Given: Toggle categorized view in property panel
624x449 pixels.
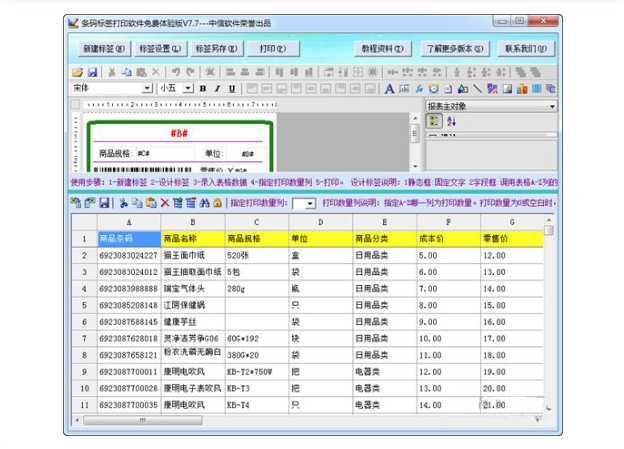Looking at the screenshot, I should coord(434,121).
